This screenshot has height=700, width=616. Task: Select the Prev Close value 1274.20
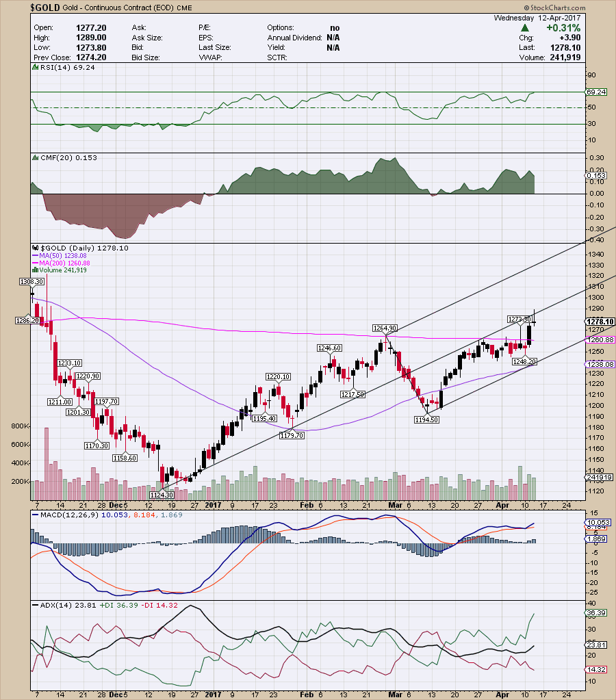coord(91,57)
